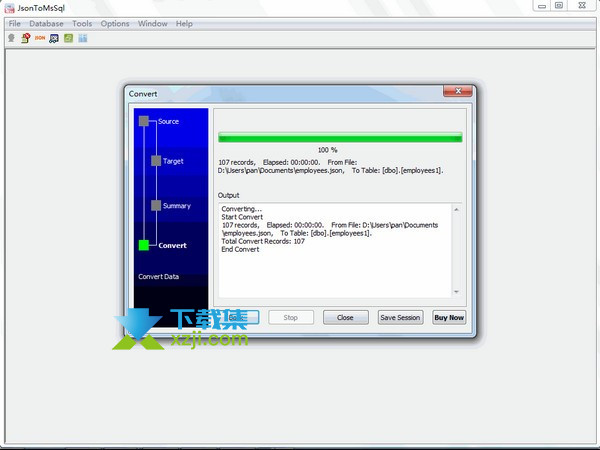Click the '100 %' progress label
Screen dimensions: 600x450
328,150
